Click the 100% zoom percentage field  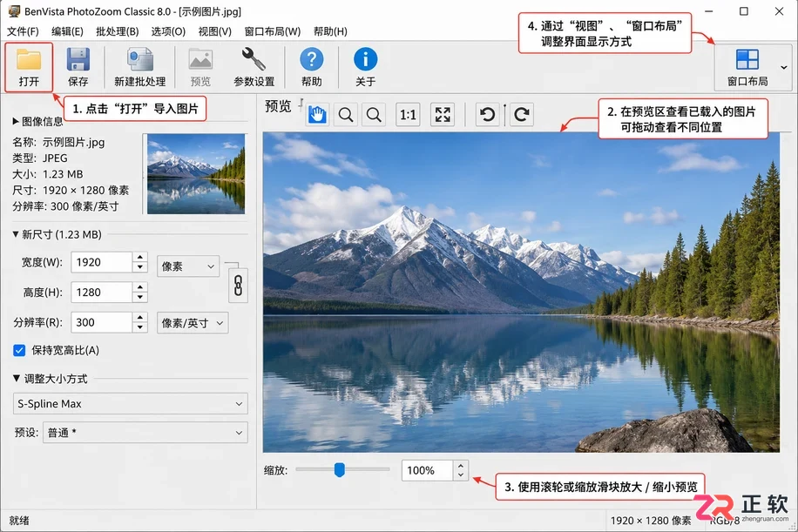[427, 470]
